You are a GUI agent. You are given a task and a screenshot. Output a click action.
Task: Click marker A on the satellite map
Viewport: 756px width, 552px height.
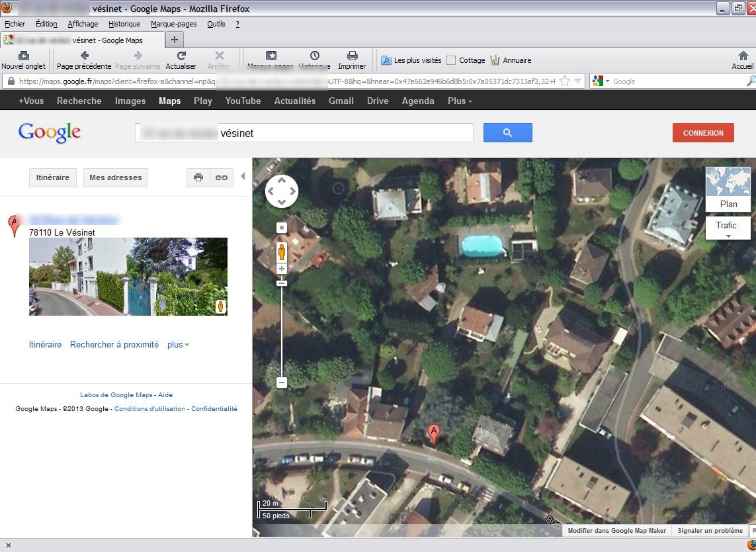click(434, 434)
